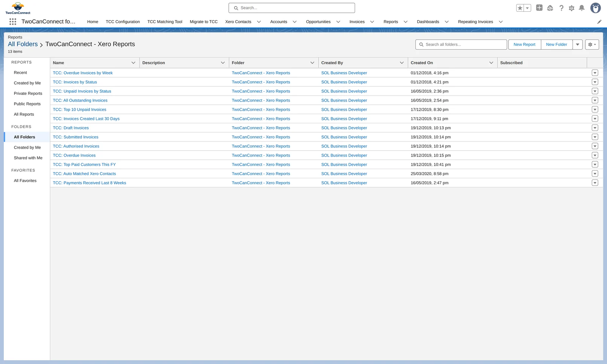Click the New Report button
The width and height of the screenshot is (607, 364).
pos(524,44)
